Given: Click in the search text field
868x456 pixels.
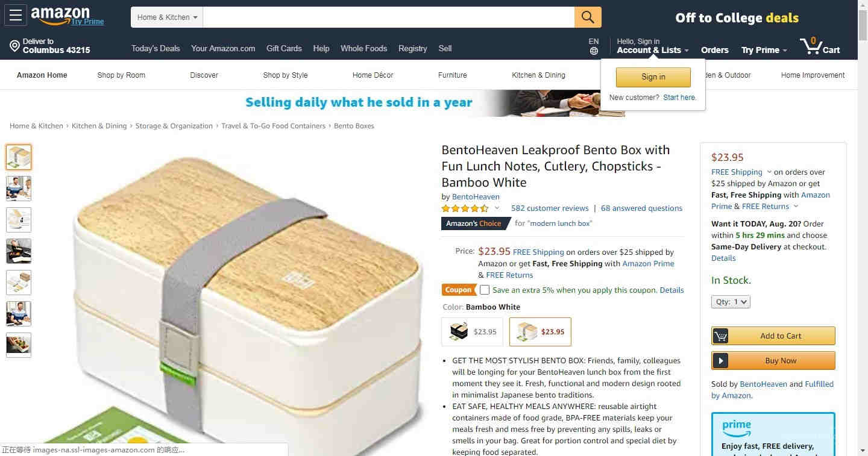Looking at the screenshot, I should pos(389,17).
